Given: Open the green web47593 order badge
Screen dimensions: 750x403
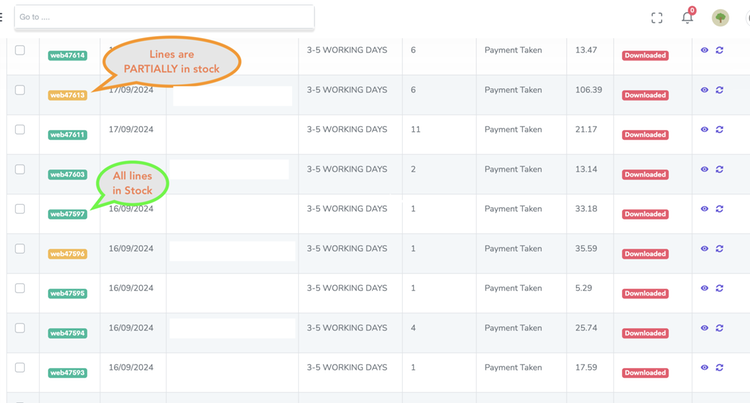Looking at the screenshot, I should pos(67,373).
